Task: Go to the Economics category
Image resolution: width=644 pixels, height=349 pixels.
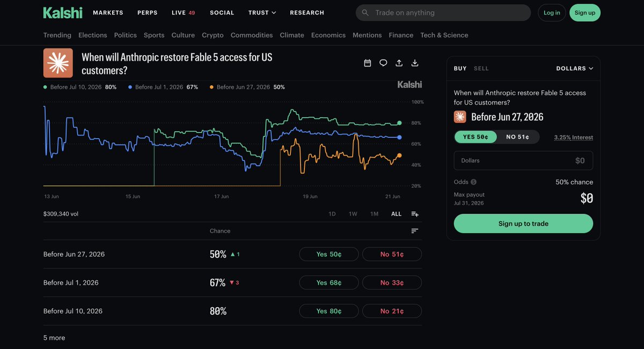Action: pyautogui.click(x=328, y=35)
